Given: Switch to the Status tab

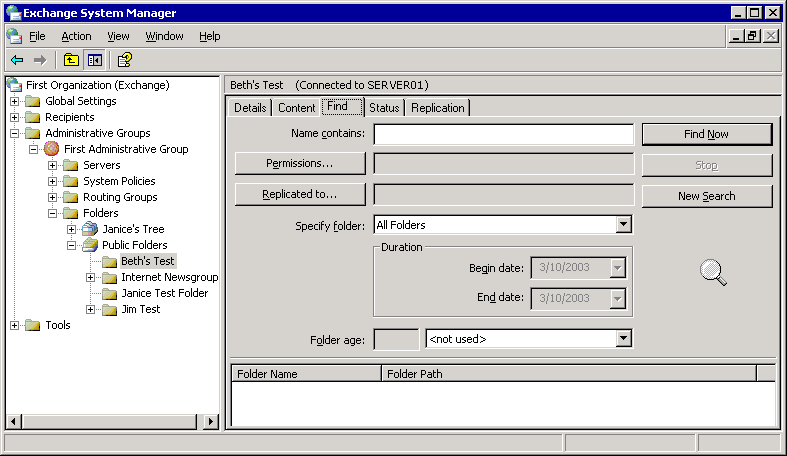Looking at the screenshot, I should tap(384, 108).
